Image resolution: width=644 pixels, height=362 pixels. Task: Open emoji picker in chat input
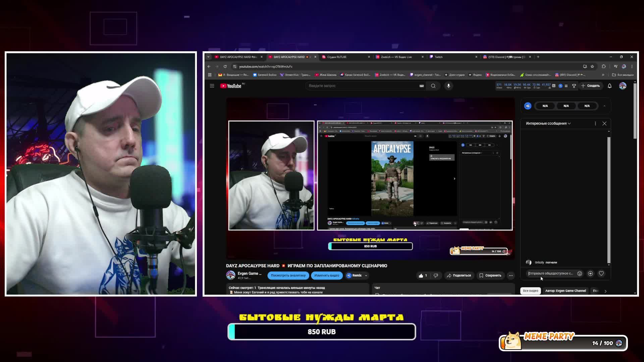[x=579, y=274]
